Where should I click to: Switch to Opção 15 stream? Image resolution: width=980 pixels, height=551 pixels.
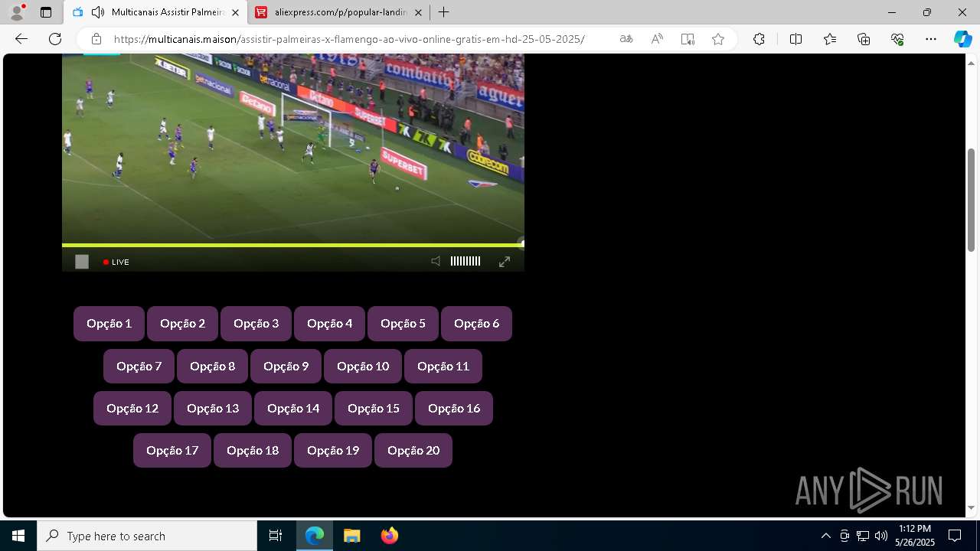(x=374, y=408)
